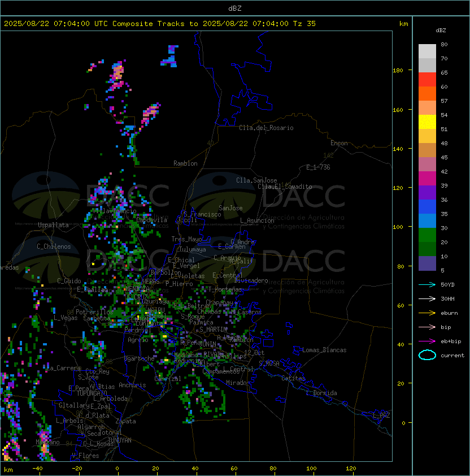Click the 'dBZ' heading above color scale

[441, 31]
